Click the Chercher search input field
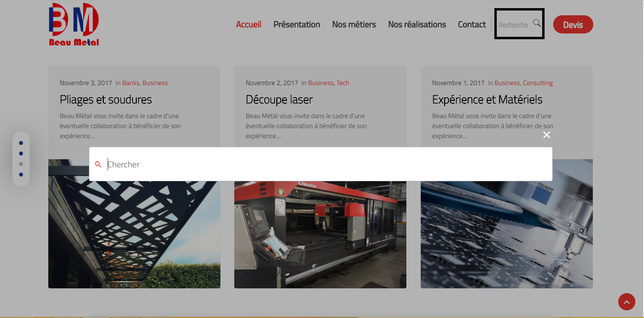The width and height of the screenshot is (644, 318). point(287,164)
